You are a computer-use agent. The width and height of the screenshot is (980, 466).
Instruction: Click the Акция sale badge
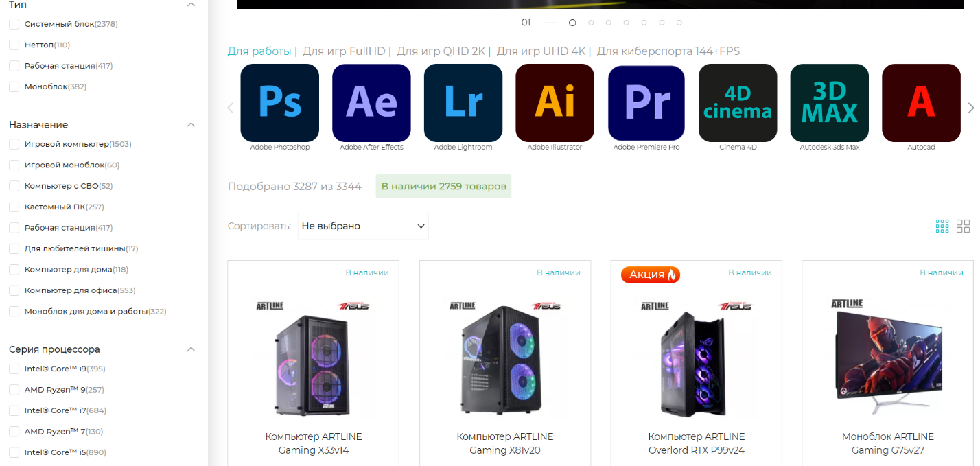coord(651,275)
